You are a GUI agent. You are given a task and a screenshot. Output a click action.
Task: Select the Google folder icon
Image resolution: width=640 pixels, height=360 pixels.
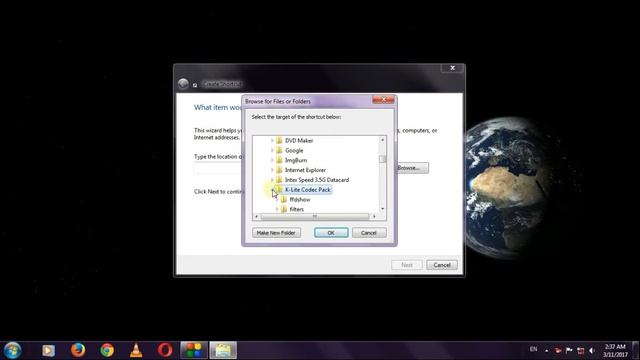tap(280, 150)
